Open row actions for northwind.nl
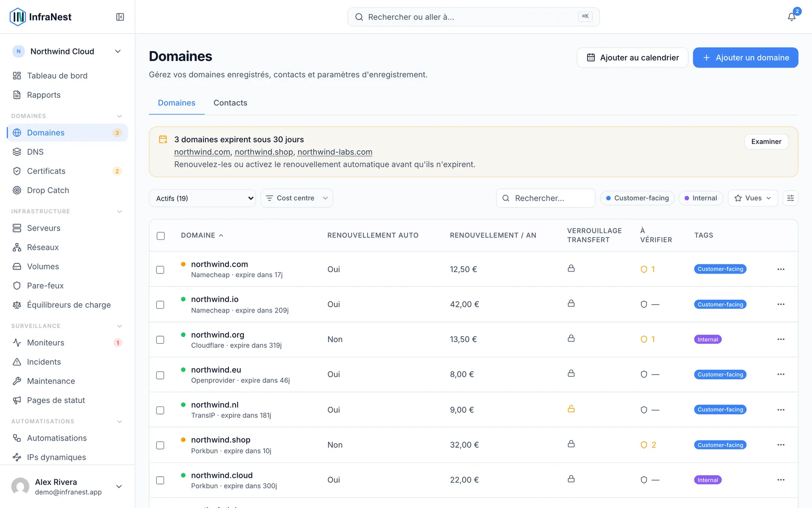The width and height of the screenshot is (812, 508). [x=781, y=410]
